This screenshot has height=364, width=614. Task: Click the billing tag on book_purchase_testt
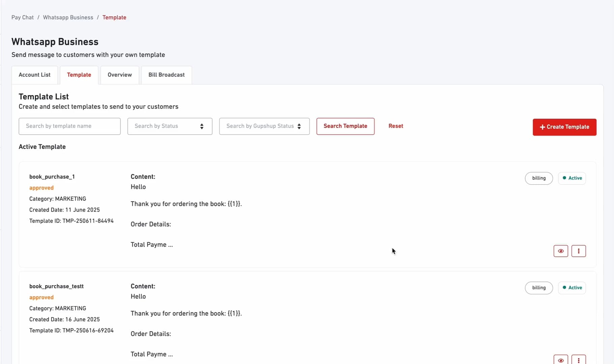(539, 288)
